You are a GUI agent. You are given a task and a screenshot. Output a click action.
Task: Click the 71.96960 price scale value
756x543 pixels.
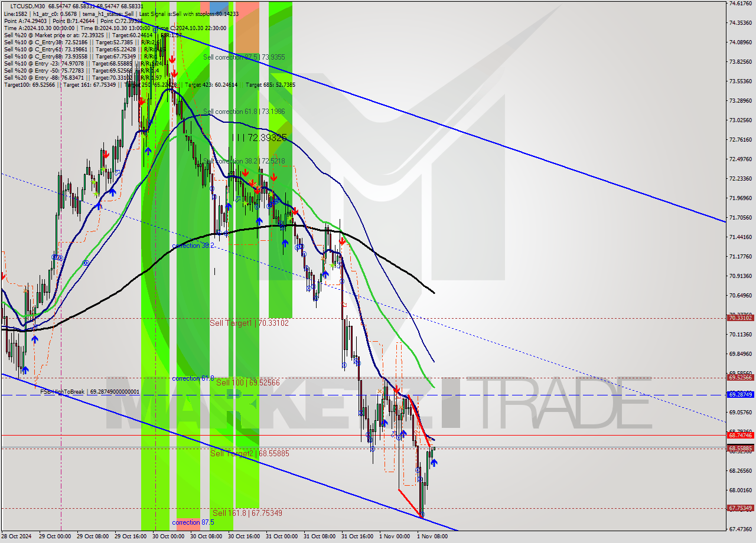741,198
